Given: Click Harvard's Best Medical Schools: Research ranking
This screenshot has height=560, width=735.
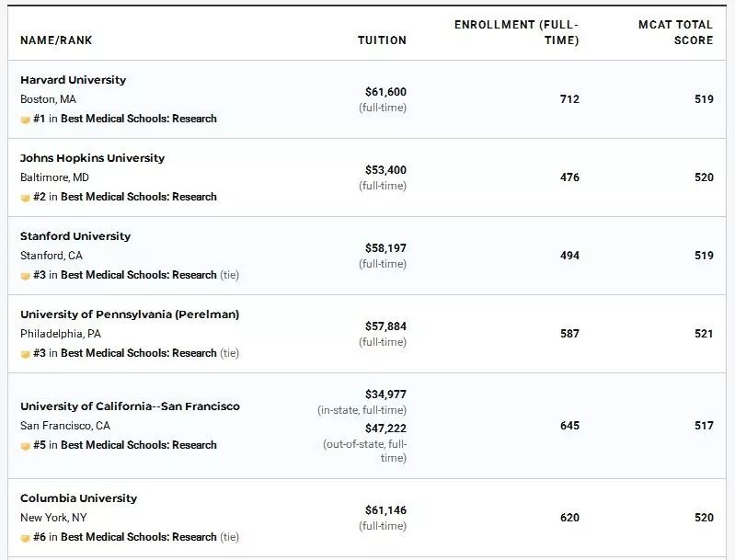Looking at the screenshot, I should (x=138, y=119).
